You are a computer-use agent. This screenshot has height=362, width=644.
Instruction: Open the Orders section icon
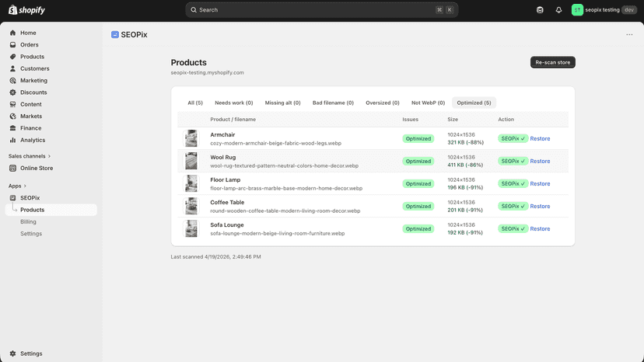click(12, 45)
